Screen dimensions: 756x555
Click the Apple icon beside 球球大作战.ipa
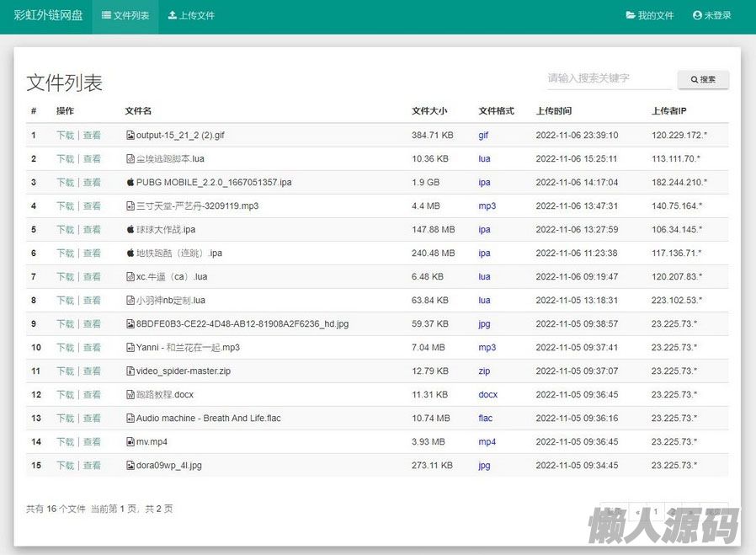130,230
